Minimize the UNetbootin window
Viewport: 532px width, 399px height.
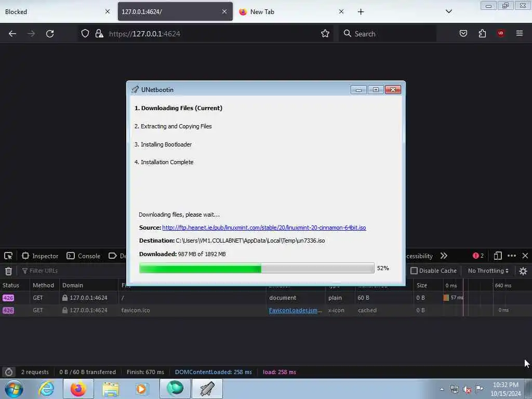click(x=358, y=89)
